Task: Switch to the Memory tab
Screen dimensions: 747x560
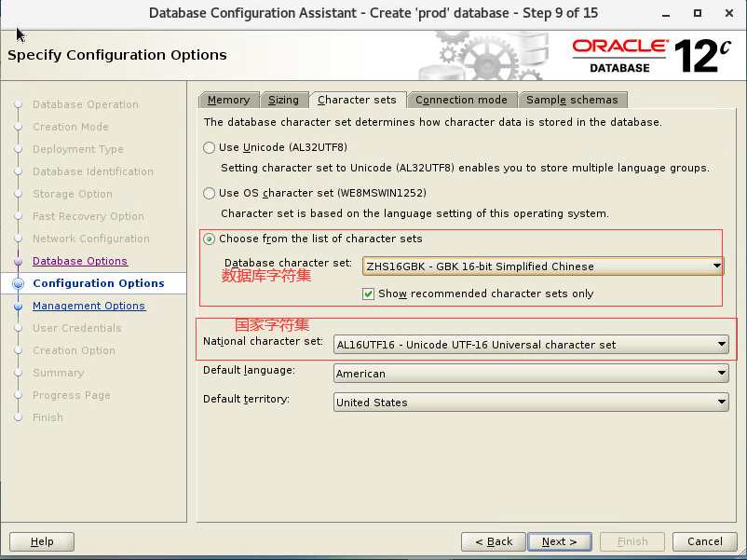Action: coord(229,100)
